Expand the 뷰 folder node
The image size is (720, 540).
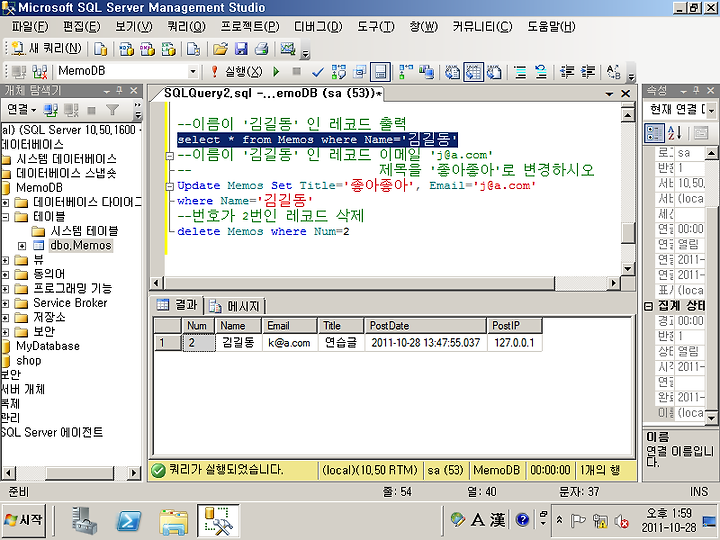coord(5,260)
